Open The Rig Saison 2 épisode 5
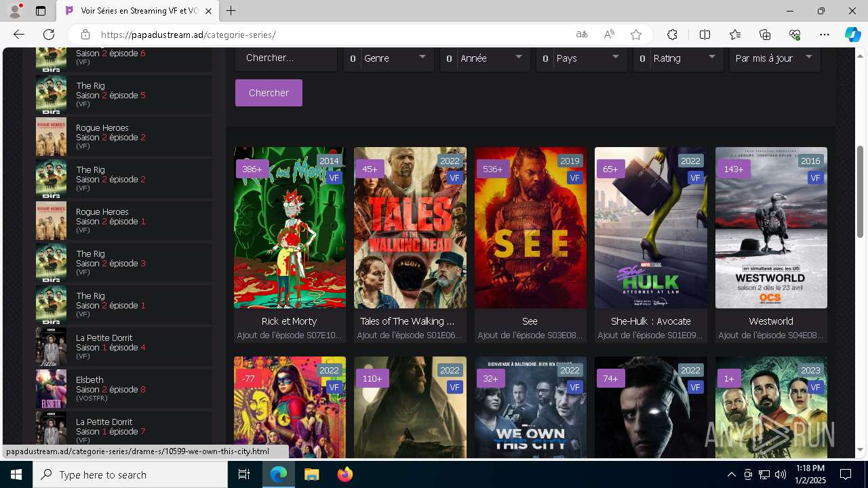The height and width of the screenshot is (488, 868). point(124,95)
